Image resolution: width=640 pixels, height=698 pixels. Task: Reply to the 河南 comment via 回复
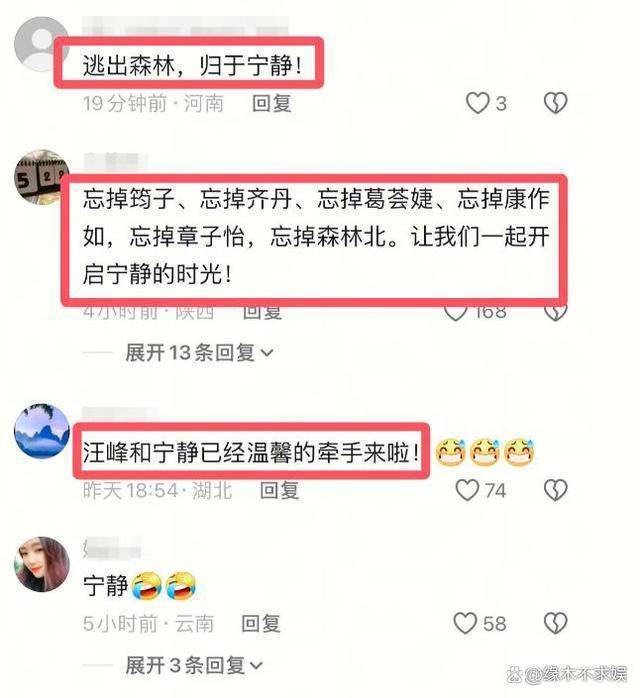[272, 103]
